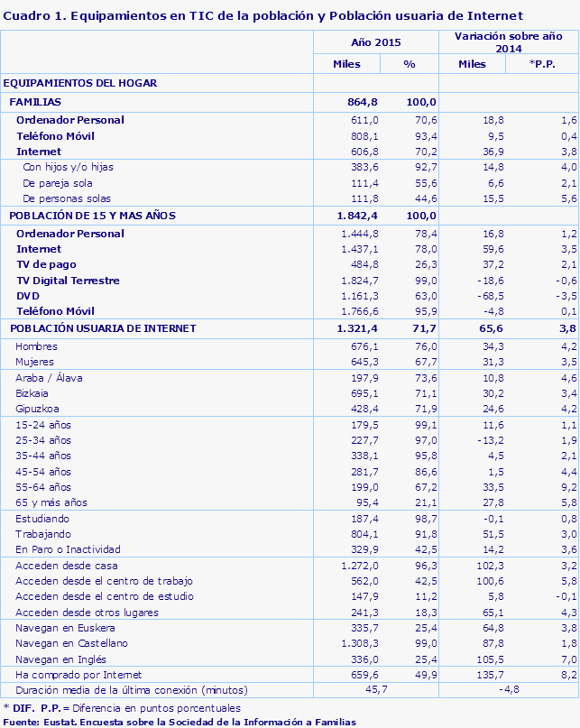The width and height of the screenshot is (580, 728).
Task: Click 'POBLACIÓN USUARIA DE INTERNET' heading
Action: point(103,328)
